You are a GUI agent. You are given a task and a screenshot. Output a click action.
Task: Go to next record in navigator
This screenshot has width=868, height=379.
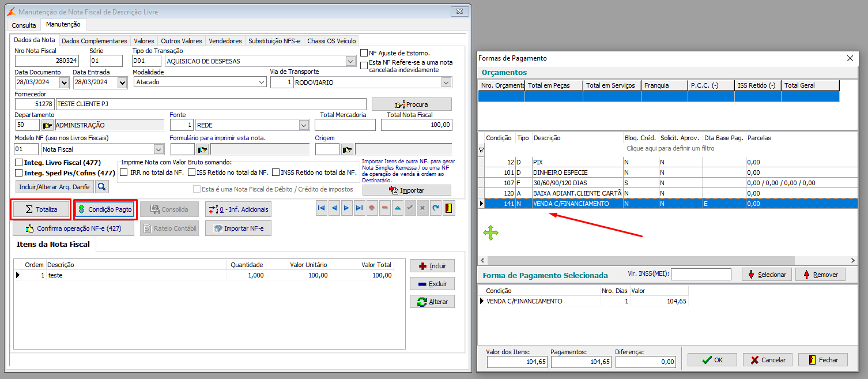tap(347, 208)
